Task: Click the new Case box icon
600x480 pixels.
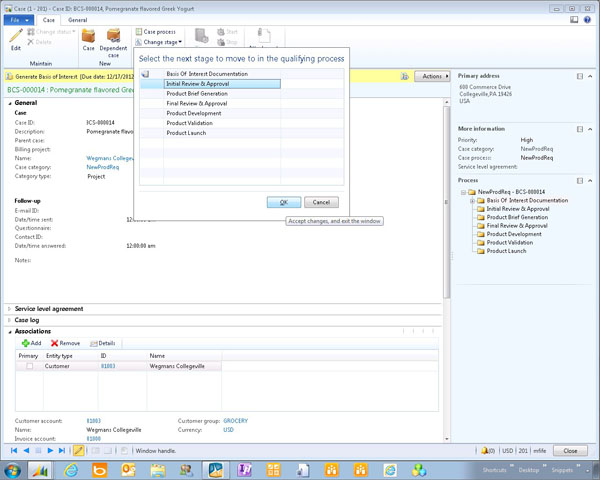Action: 88,36
